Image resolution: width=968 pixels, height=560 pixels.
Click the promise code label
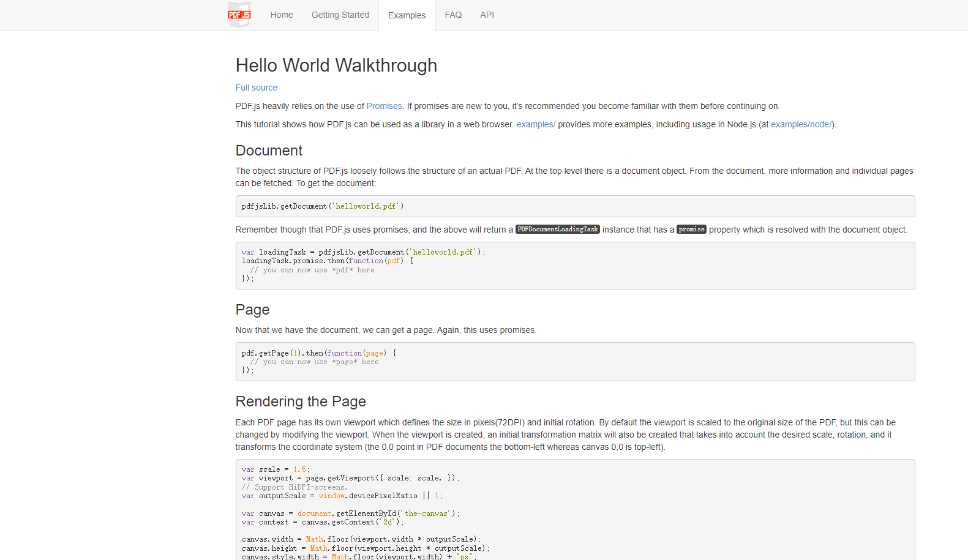[692, 230]
